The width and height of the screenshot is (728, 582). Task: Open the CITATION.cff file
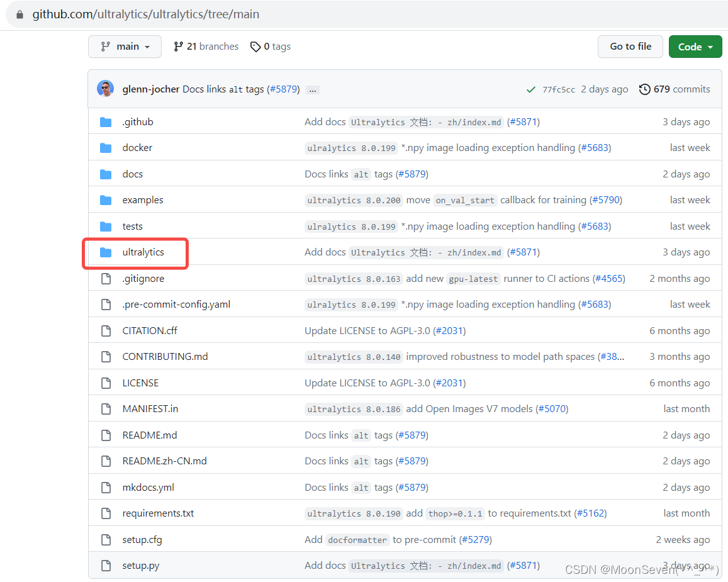click(150, 330)
